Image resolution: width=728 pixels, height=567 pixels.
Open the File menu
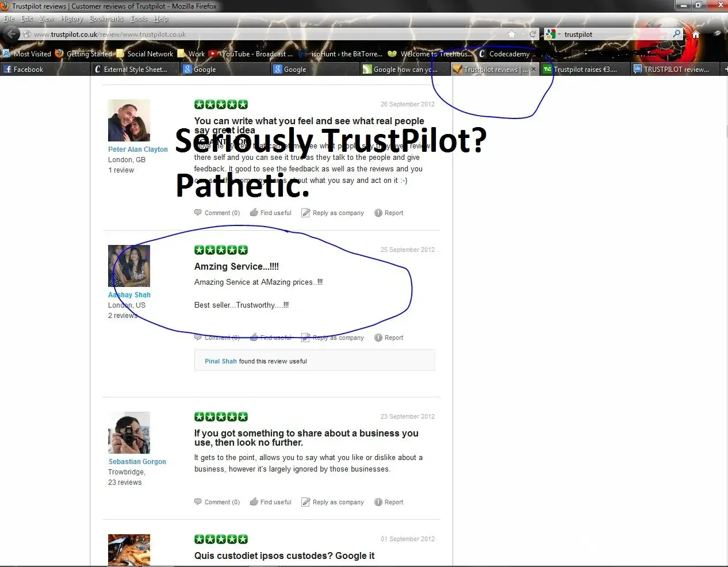click(x=9, y=18)
